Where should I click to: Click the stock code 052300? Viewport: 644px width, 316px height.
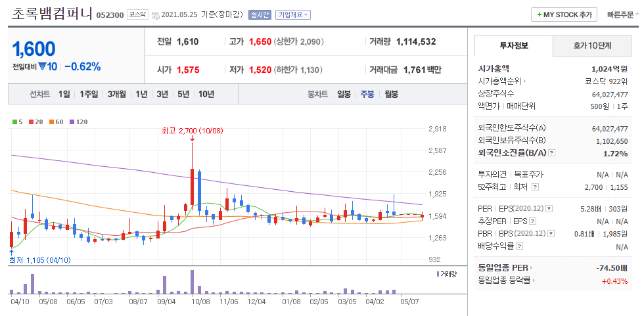[x=110, y=15]
